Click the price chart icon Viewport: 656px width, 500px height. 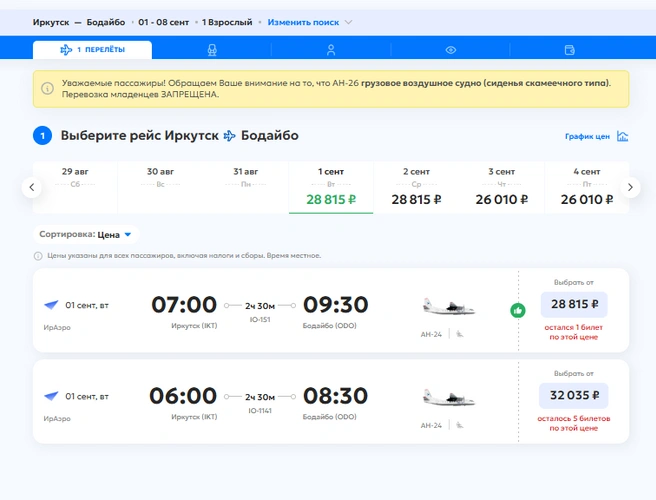[623, 136]
